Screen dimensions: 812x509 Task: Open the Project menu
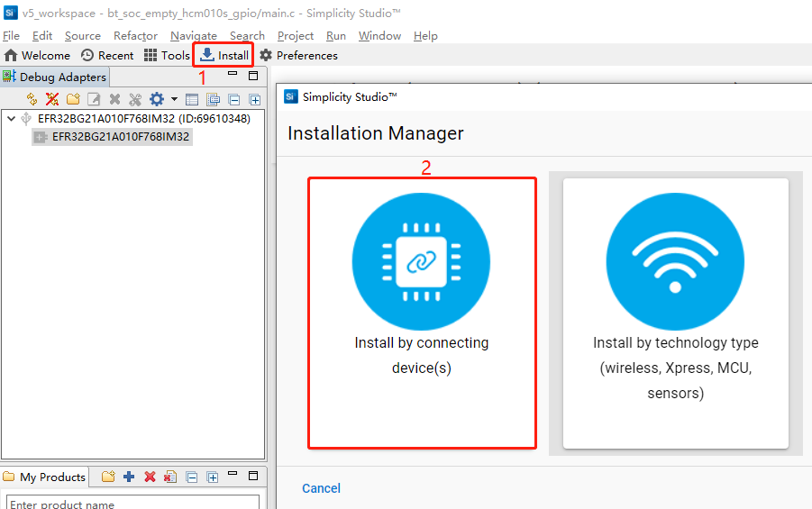click(295, 35)
